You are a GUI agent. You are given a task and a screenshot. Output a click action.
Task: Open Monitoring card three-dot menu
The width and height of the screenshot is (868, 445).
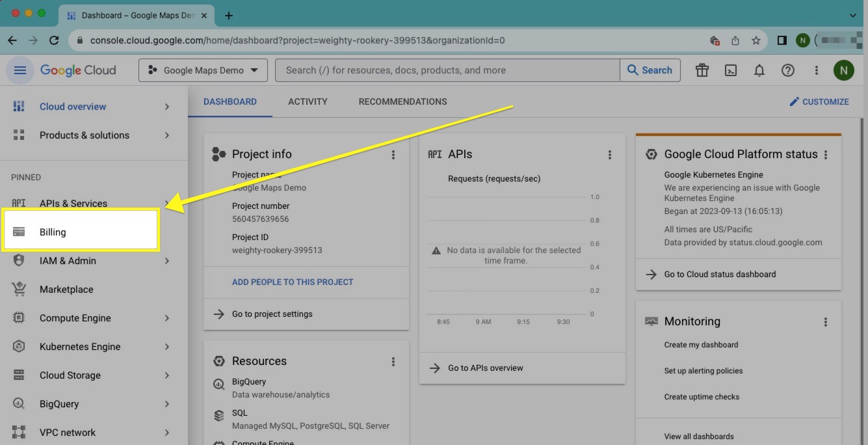click(826, 322)
